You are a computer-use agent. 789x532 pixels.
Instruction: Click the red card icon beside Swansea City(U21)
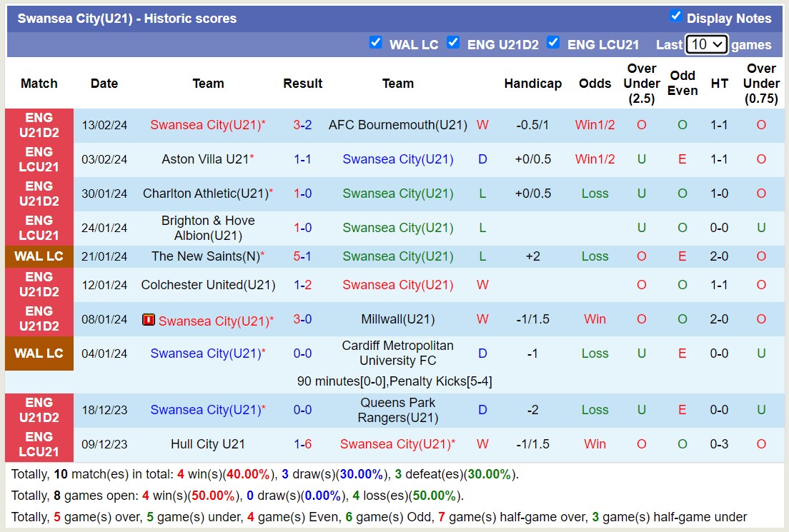coord(149,320)
